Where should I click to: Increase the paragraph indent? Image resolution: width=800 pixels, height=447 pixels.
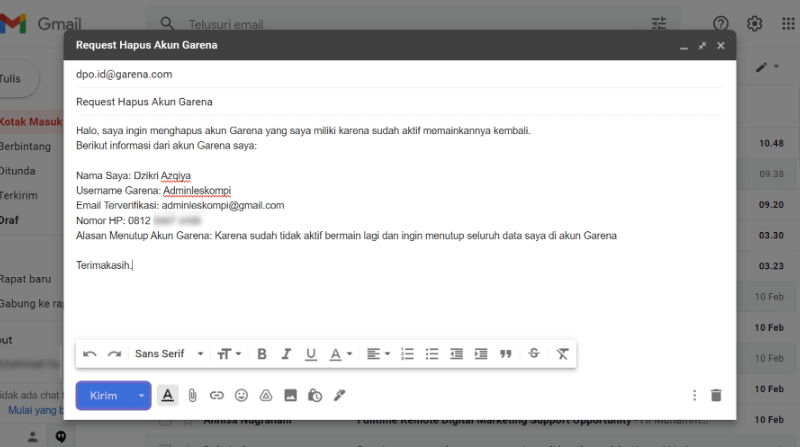coord(481,354)
